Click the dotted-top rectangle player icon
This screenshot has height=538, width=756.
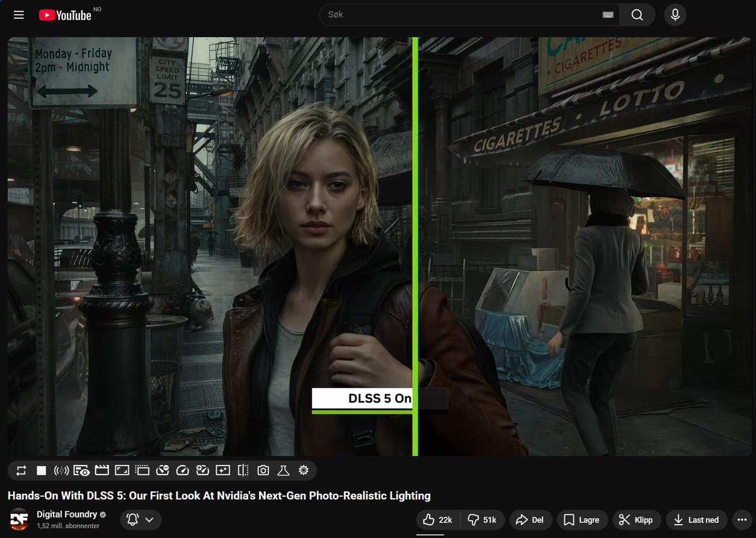142,471
